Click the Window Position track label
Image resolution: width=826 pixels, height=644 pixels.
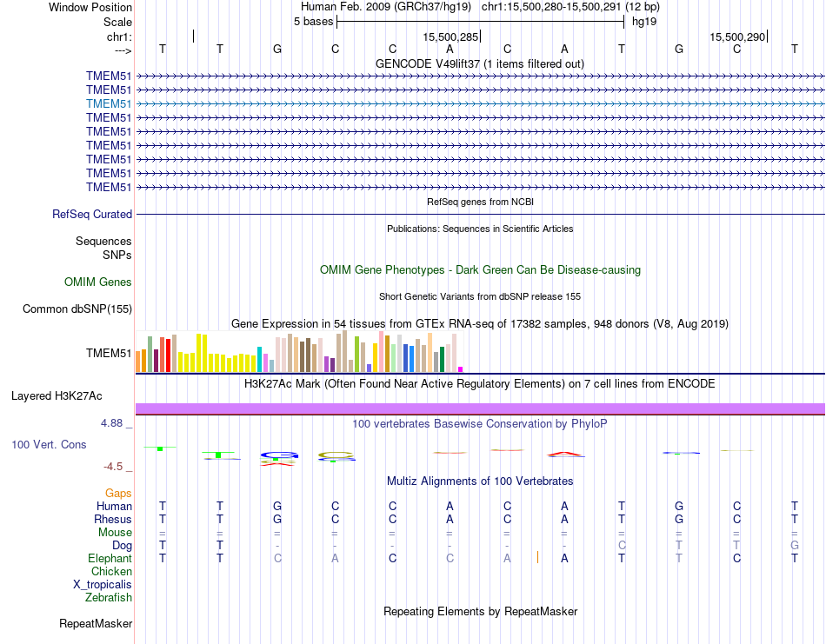click(x=90, y=7)
